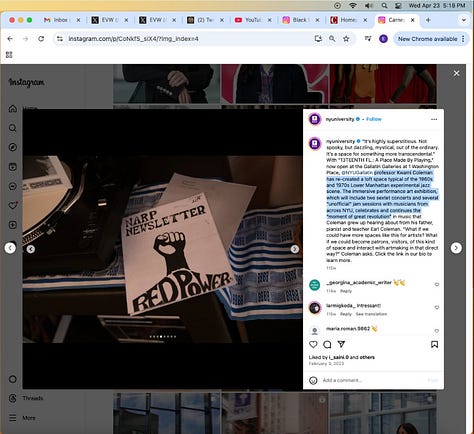This screenshot has height=434, width=474.
Task: Show the next carousel image
Action: pyautogui.click(x=294, y=249)
